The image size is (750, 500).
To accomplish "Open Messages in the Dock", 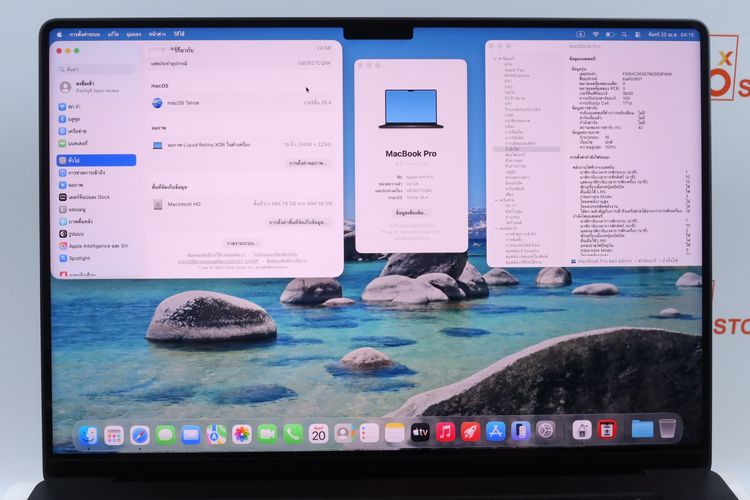I will [x=165, y=435].
